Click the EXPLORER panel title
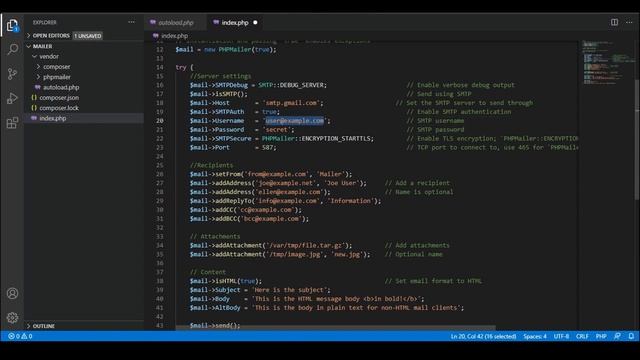Viewport: 640px width, 360px height. pos(44,22)
